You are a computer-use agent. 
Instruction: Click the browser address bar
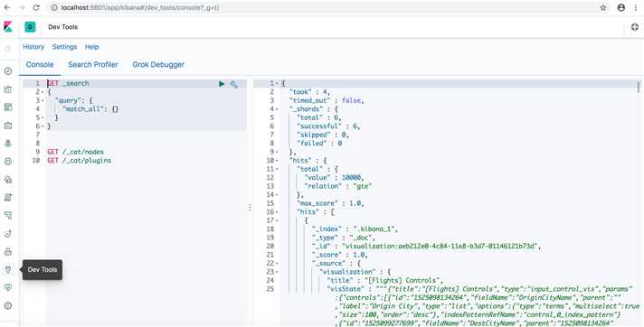[x=325, y=7]
